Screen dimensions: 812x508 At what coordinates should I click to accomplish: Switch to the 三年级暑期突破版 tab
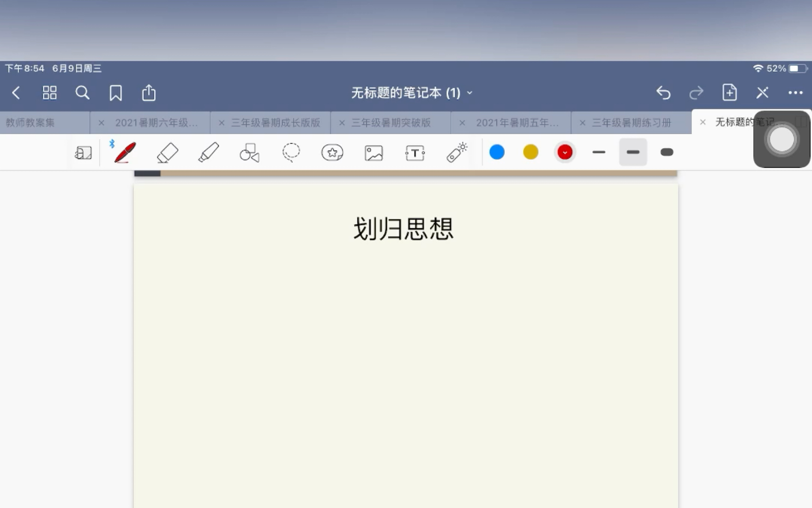tap(391, 123)
